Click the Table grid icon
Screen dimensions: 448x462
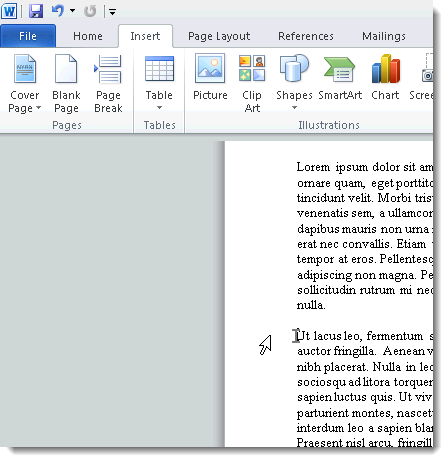pyautogui.click(x=159, y=69)
